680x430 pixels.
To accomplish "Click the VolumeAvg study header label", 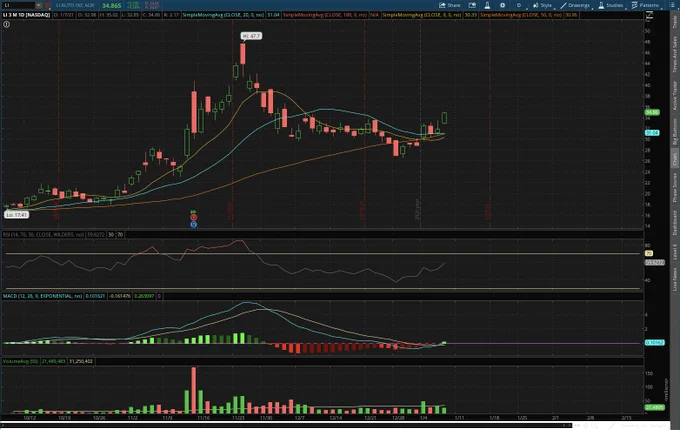I will [20, 361].
